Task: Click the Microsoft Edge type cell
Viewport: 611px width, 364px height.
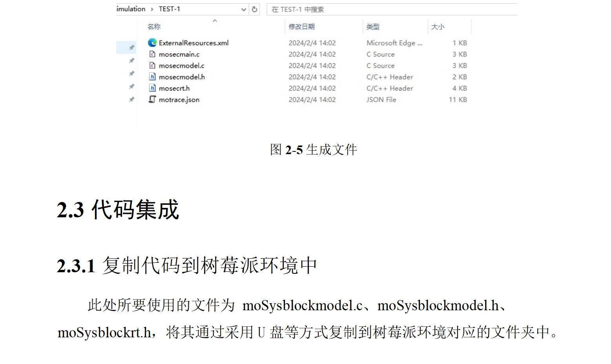Action: (394, 43)
